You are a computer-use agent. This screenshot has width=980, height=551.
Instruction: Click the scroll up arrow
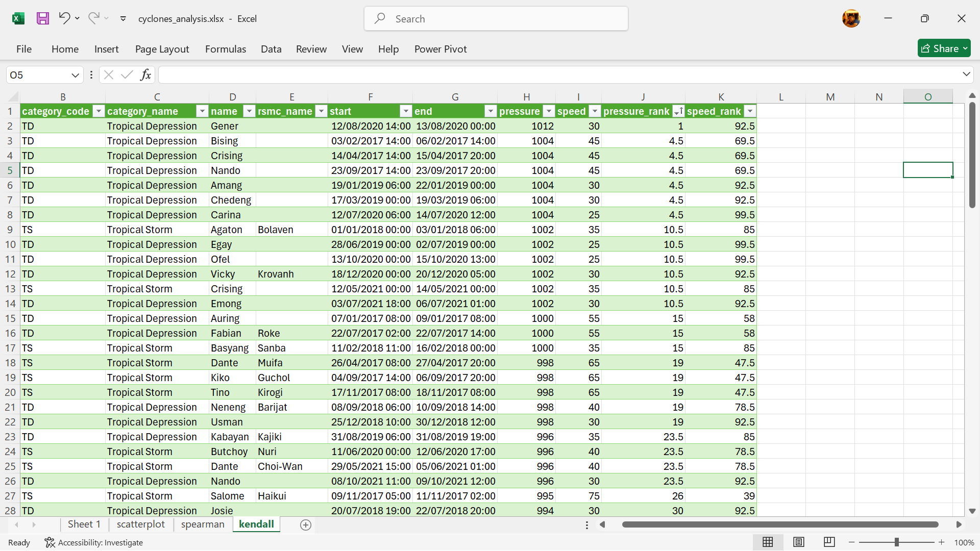click(972, 96)
